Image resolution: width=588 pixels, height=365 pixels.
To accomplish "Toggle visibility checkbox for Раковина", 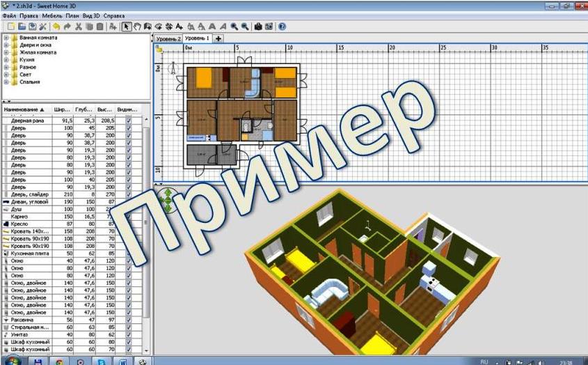I will [129, 320].
